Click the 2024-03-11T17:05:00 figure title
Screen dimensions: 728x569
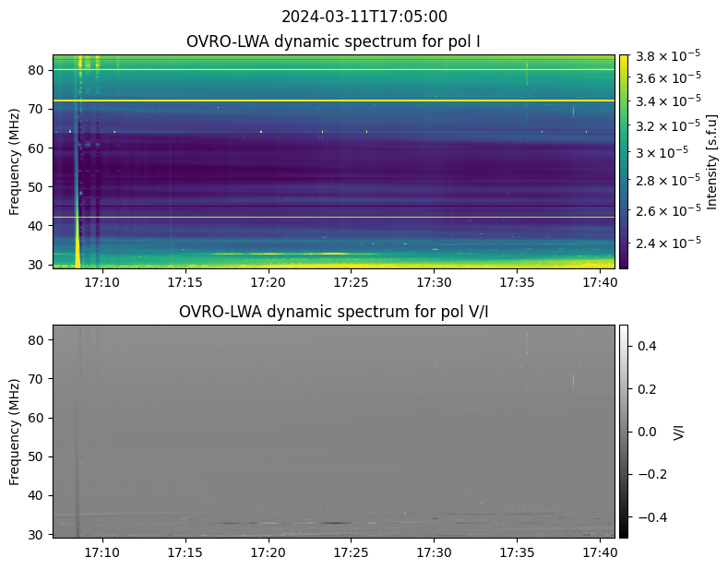(x=364, y=17)
